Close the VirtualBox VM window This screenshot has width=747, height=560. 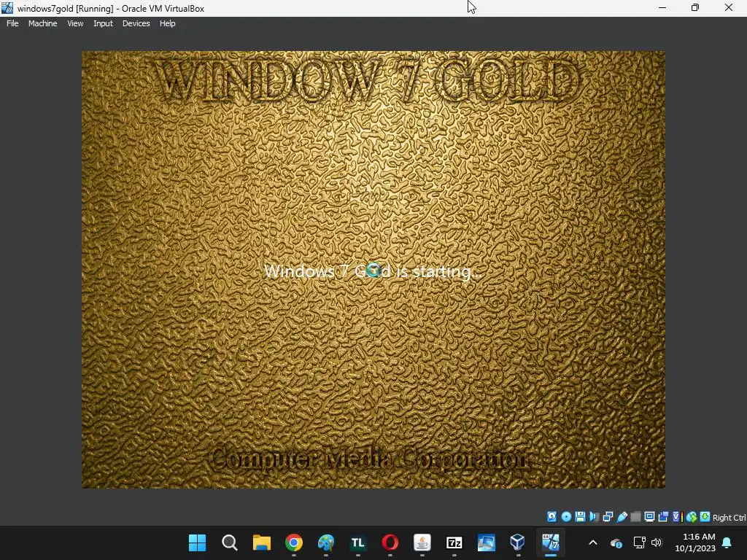point(729,8)
